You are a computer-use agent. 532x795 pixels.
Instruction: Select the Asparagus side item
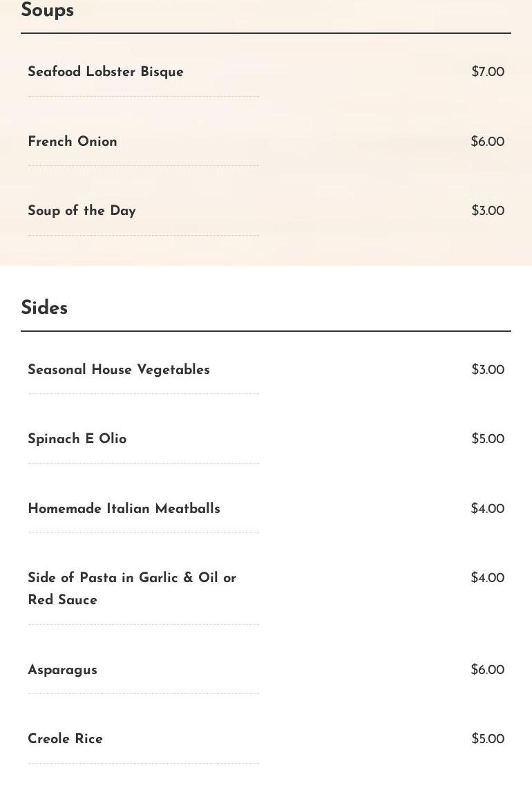point(62,670)
